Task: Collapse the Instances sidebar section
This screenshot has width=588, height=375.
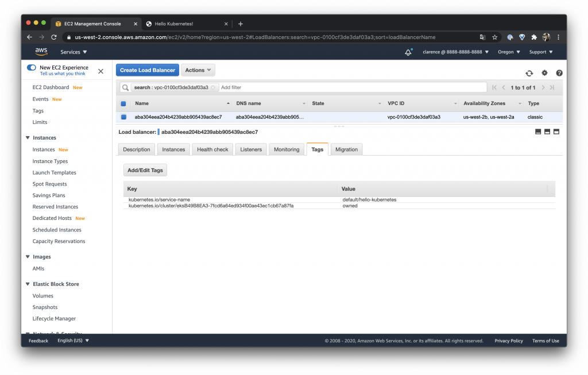Action: (x=28, y=138)
